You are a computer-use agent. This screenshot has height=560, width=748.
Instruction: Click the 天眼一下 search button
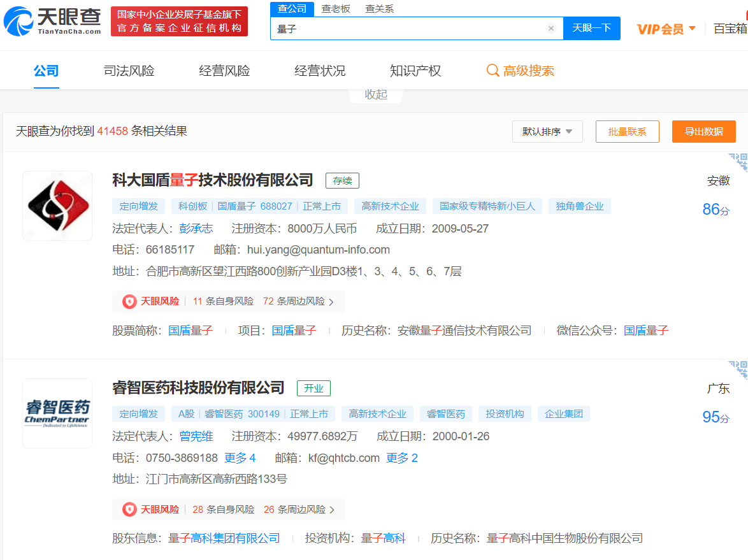591,28
